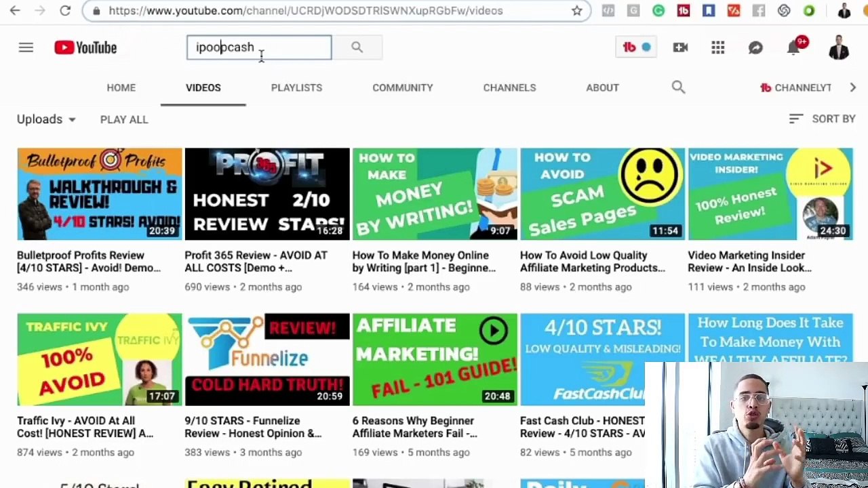Open the Uploads filter dropdown

[47, 119]
